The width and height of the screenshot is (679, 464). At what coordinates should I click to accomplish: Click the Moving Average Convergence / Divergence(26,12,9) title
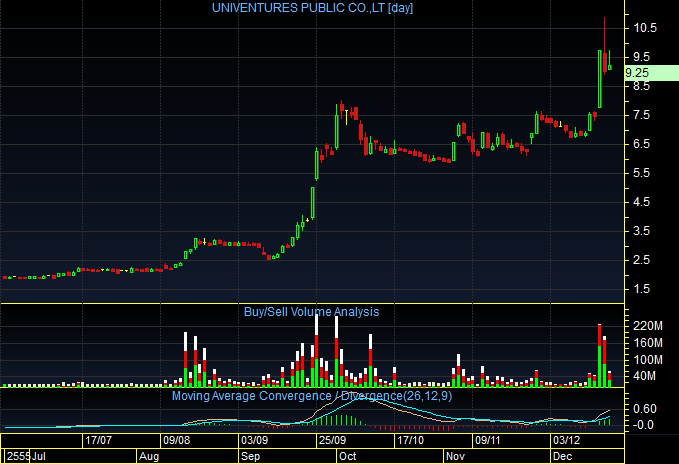(312, 396)
